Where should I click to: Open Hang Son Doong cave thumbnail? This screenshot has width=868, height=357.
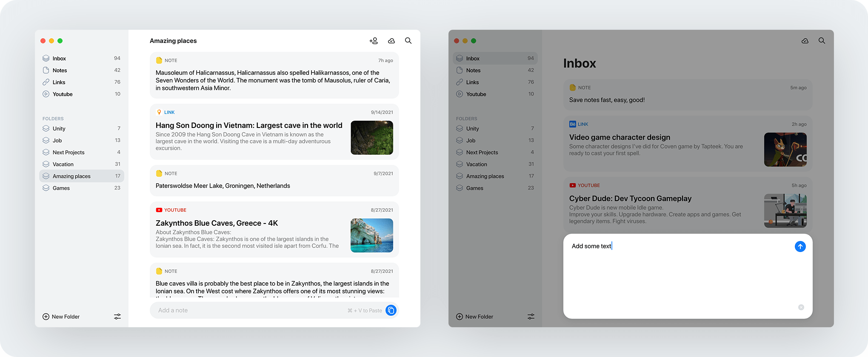click(371, 138)
